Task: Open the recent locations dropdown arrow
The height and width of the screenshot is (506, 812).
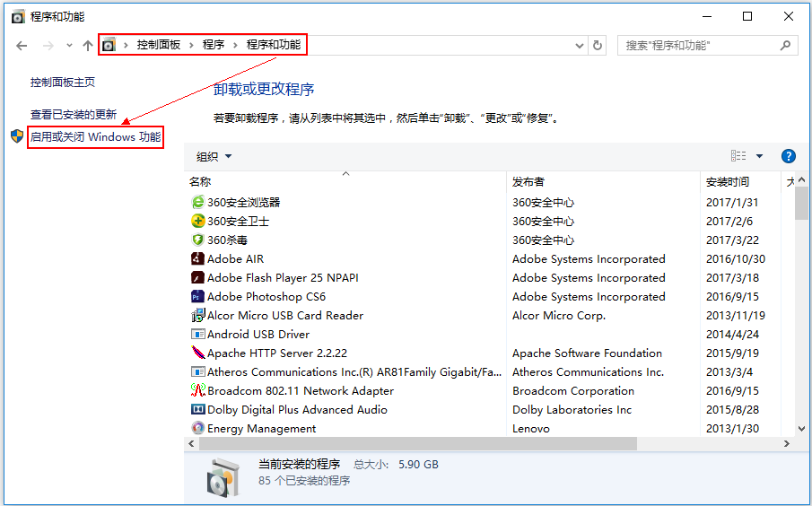Action: click(x=69, y=46)
